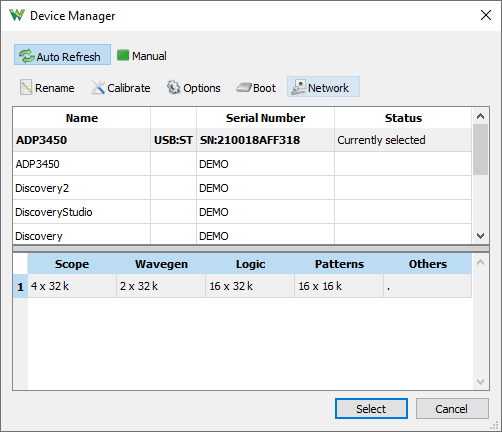The width and height of the screenshot is (502, 432).
Task: Click the Others column header
Action: coord(428,264)
